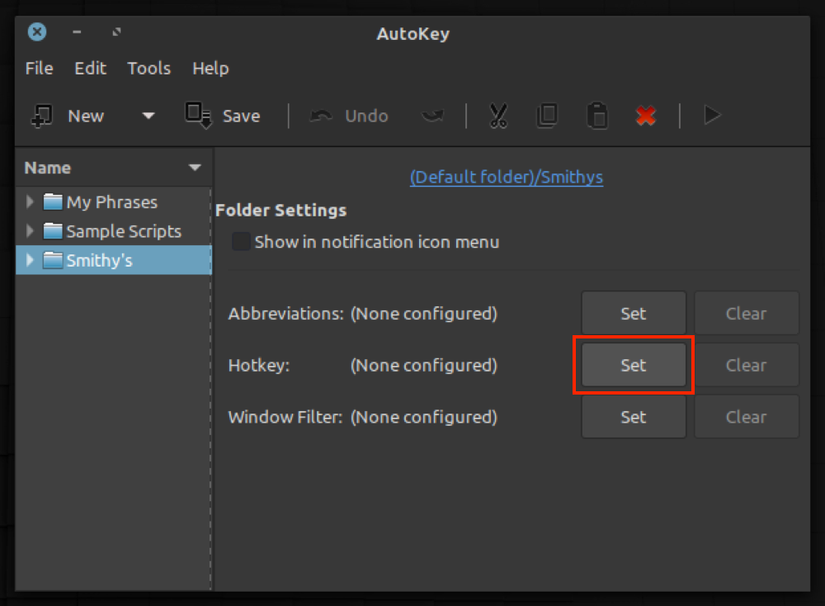Copy using the Copy toolbar icon

pyautogui.click(x=546, y=115)
